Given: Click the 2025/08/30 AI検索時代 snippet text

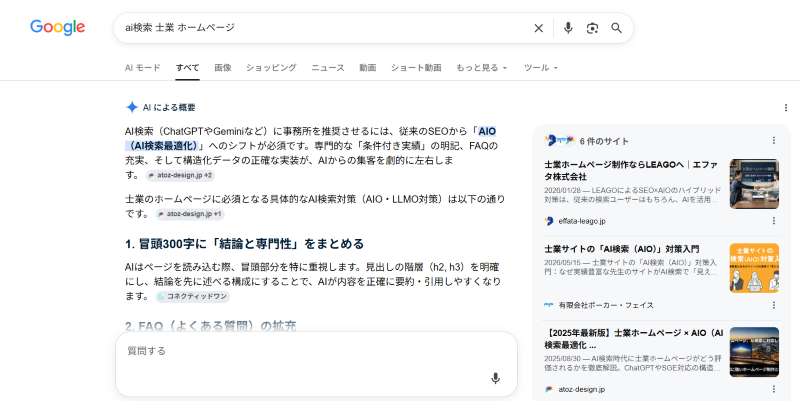Looking at the screenshot, I should [x=633, y=363].
